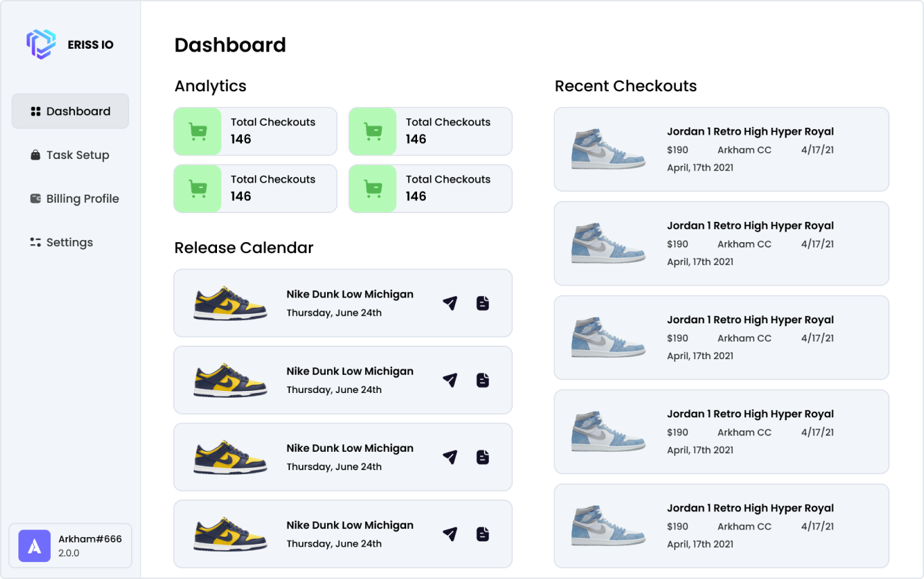The height and width of the screenshot is (579, 924).
Task: Click the 4/17/21 date in third checkout card
Action: pyautogui.click(x=818, y=338)
